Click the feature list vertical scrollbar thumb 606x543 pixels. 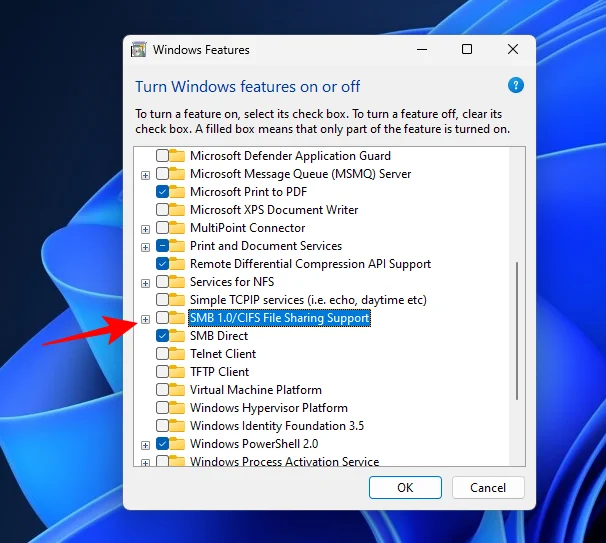[x=517, y=331]
